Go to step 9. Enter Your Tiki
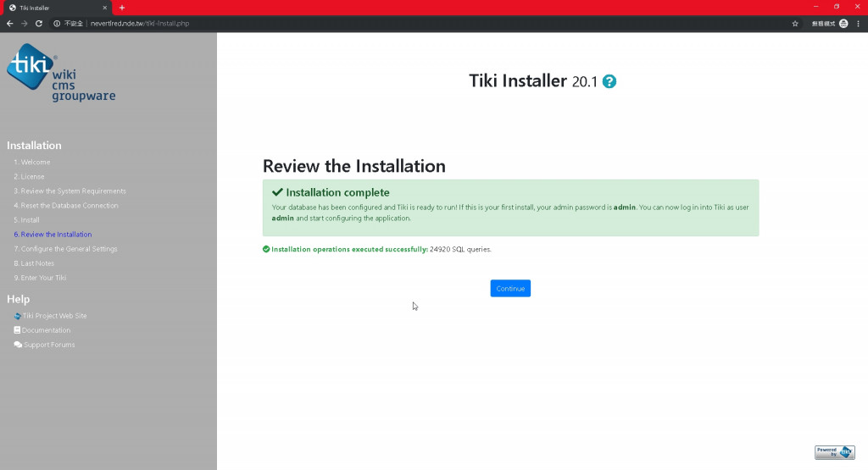The width and height of the screenshot is (868, 470). pyautogui.click(x=40, y=278)
